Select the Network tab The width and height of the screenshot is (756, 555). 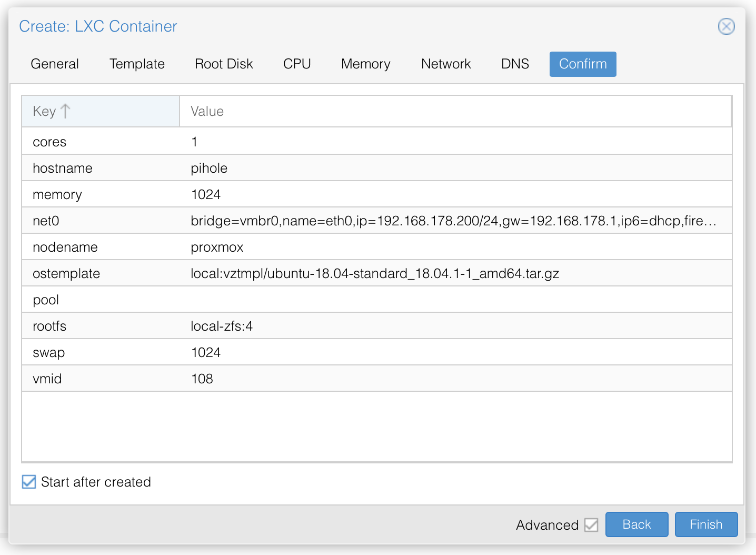coord(445,64)
